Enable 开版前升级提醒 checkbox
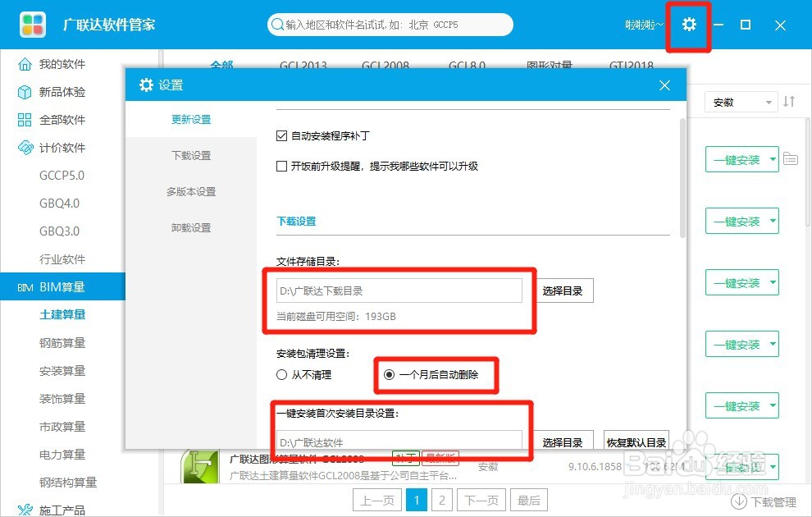Viewport: 812px width, 517px height. (x=281, y=167)
